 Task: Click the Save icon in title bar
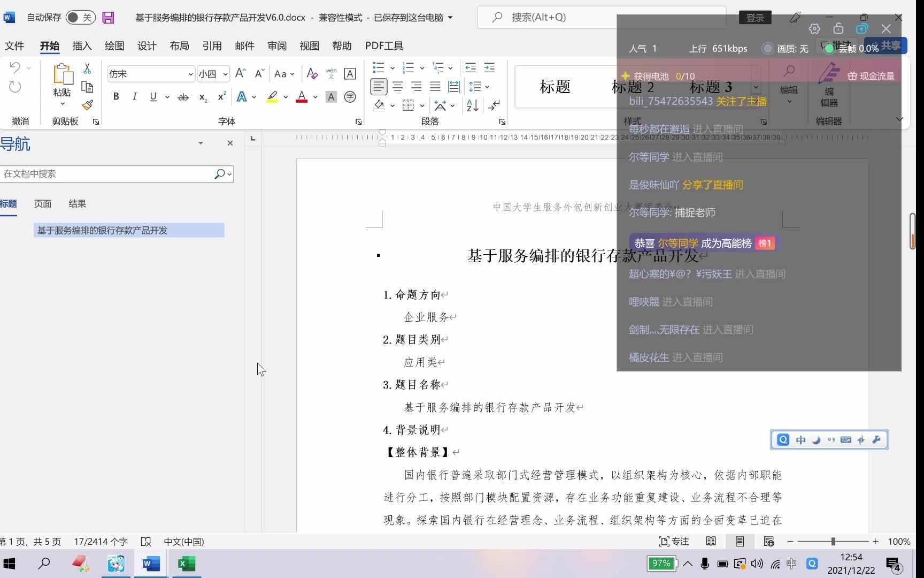tap(108, 18)
